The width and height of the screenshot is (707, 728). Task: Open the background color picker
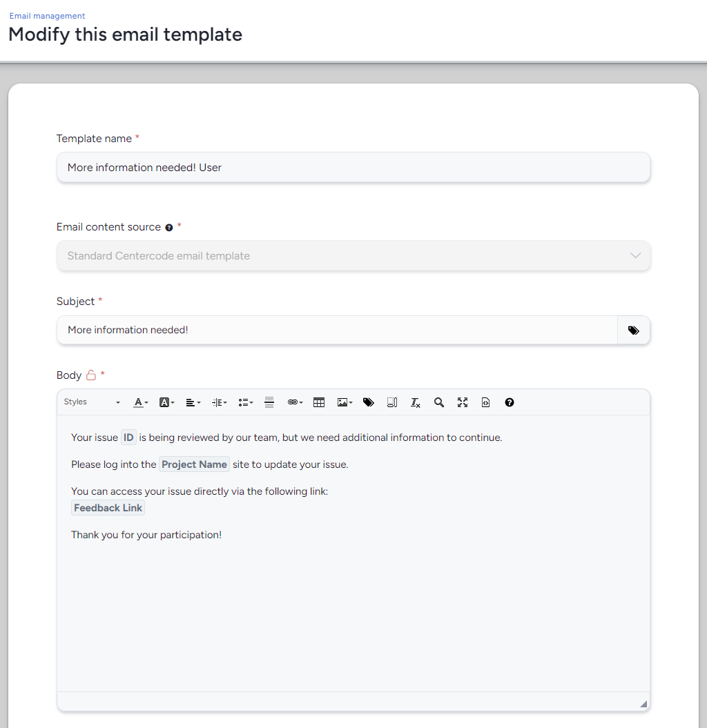(x=166, y=402)
